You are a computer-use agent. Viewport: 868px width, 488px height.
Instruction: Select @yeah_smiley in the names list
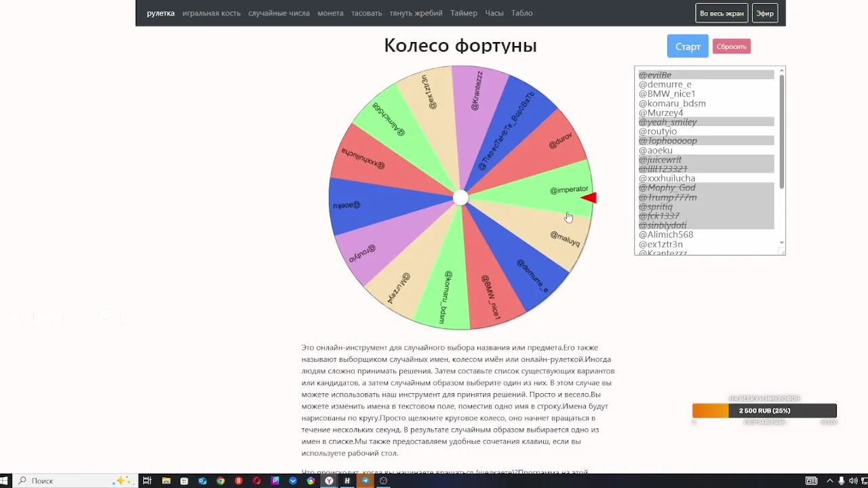click(706, 122)
